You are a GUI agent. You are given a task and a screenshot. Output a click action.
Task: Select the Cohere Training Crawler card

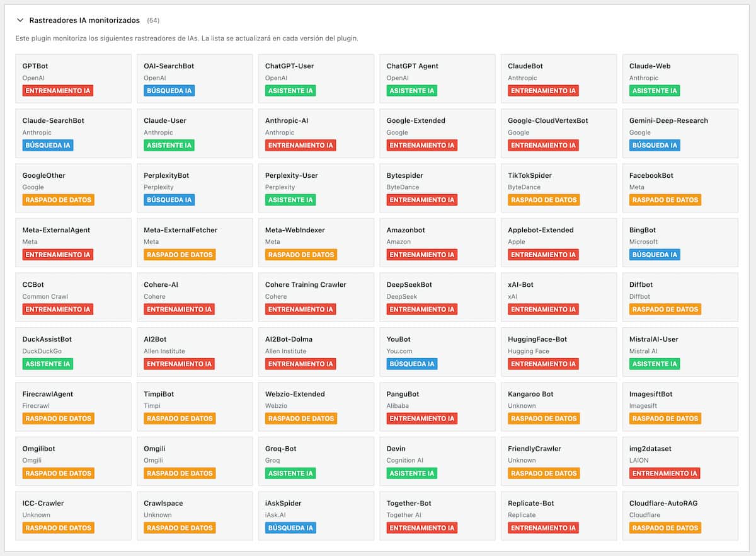(x=316, y=297)
